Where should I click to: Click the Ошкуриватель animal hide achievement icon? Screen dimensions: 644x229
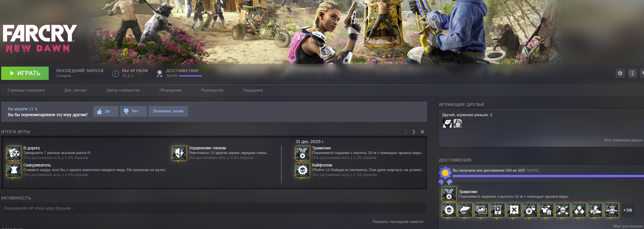point(14,170)
